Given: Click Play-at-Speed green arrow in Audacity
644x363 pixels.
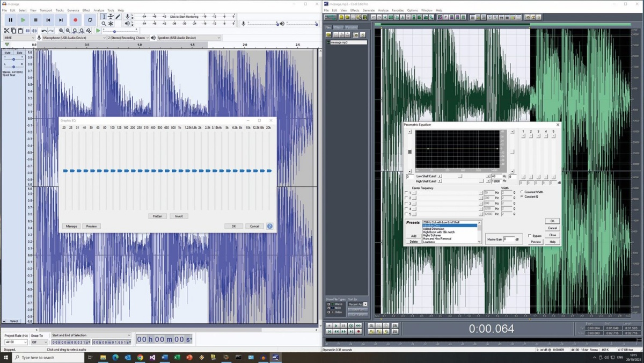Looking at the screenshot, I should coord(98,31).
